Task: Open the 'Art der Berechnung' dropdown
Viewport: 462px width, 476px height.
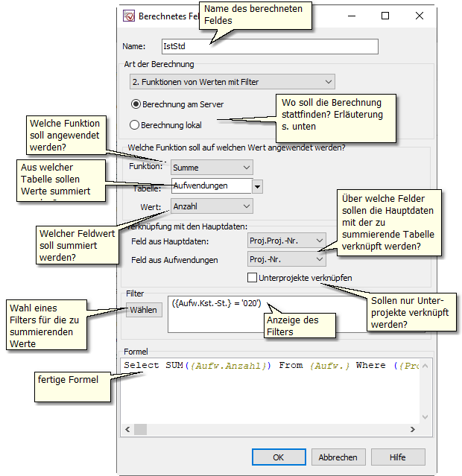Action: (x=231, y=82)
